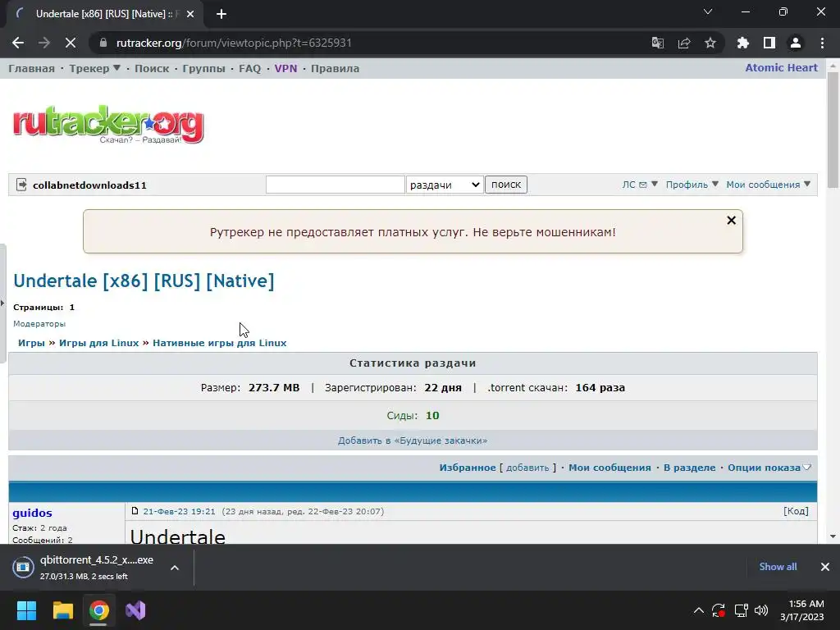Open Windows Start menu

coord(26,610)
